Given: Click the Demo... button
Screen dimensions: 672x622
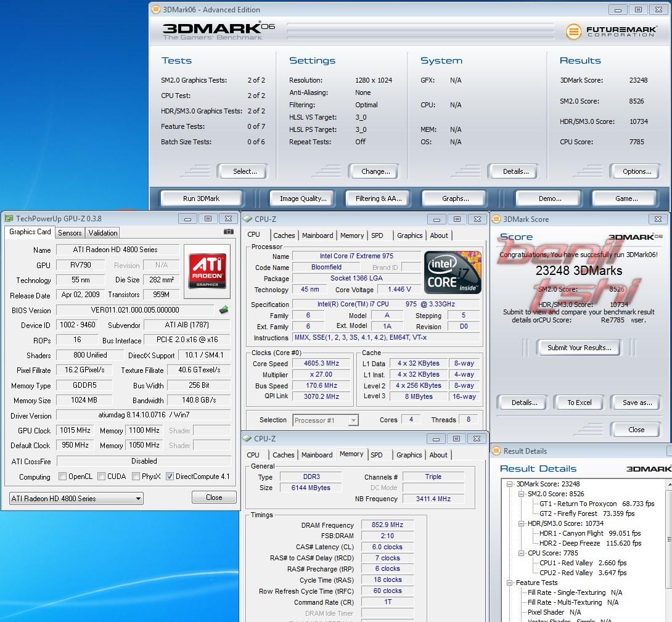Looking at the screenshot, I should click(x=550, y=198).
